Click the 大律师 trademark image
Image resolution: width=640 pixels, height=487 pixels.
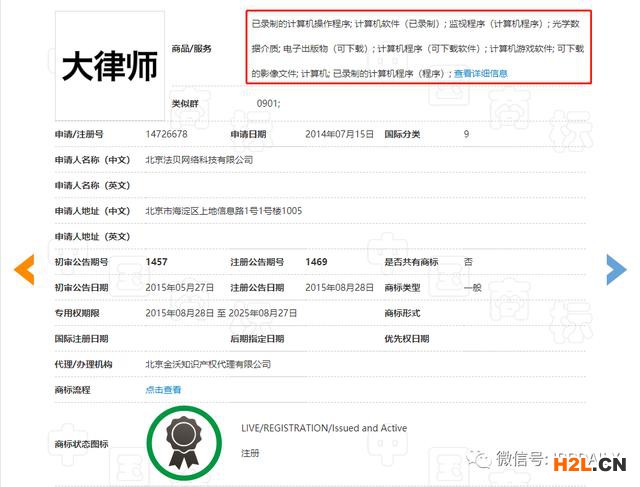pos(110,66)
